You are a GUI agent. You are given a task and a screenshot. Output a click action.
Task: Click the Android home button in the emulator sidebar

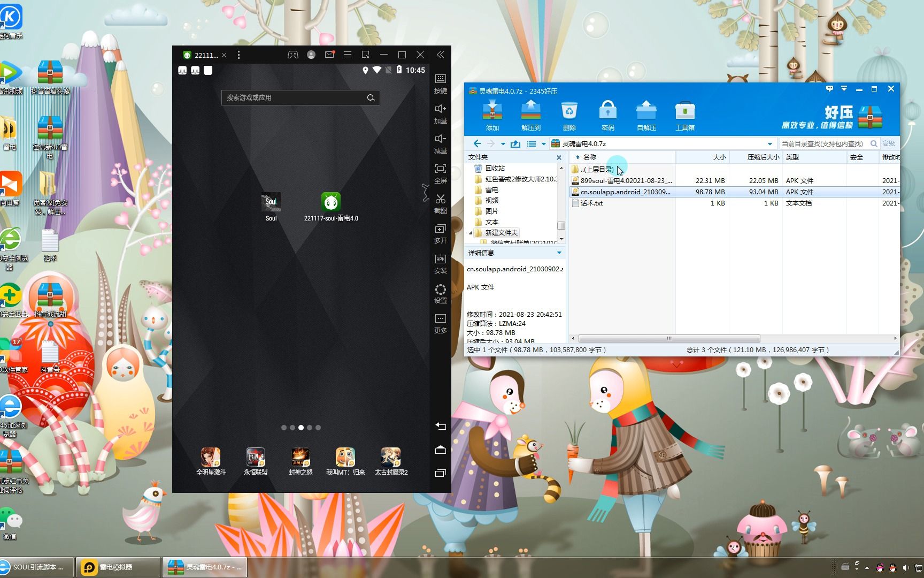click(x=441, y=450)
